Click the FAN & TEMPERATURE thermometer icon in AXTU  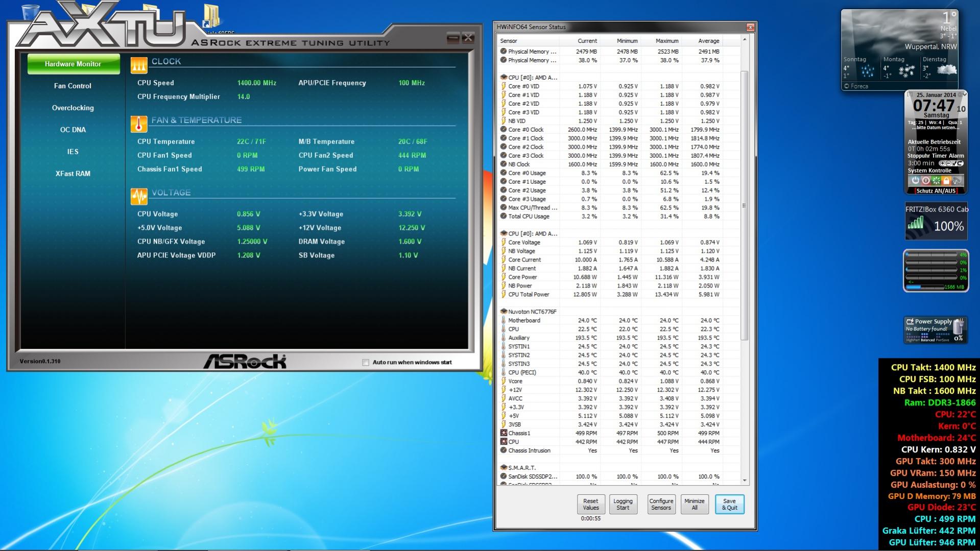(x=139, y=124)
